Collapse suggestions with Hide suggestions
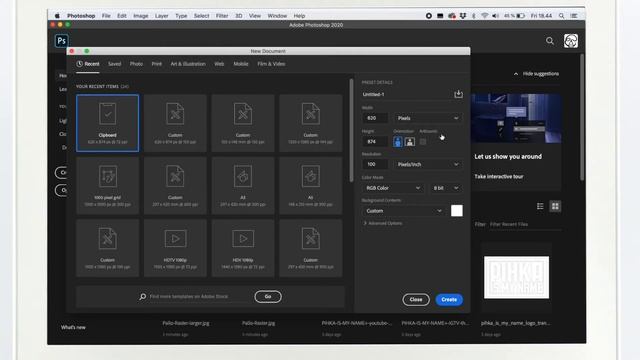The width and height of the screenshot is (640, 360). [536, 74]
